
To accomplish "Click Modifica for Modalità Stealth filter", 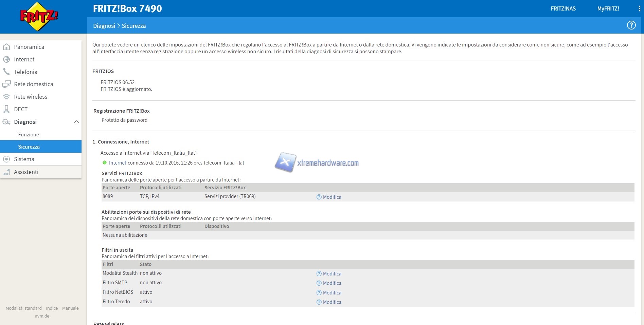I will tap(332, 274).
